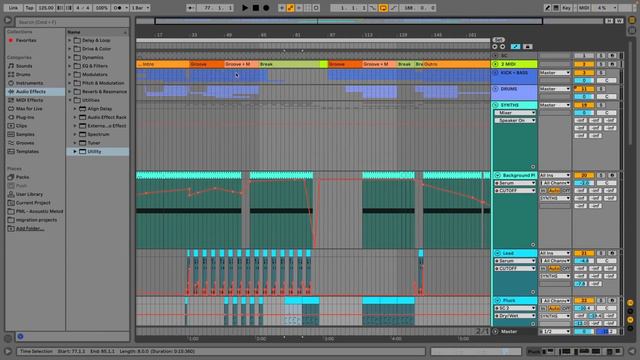This screenshot has width=640, height=360.
Task: Open the Samples category
Action: 25,135
